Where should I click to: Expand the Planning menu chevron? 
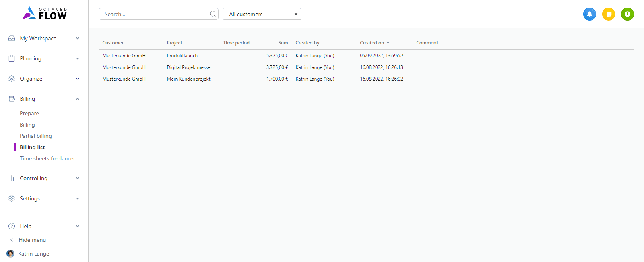point(78,58)
